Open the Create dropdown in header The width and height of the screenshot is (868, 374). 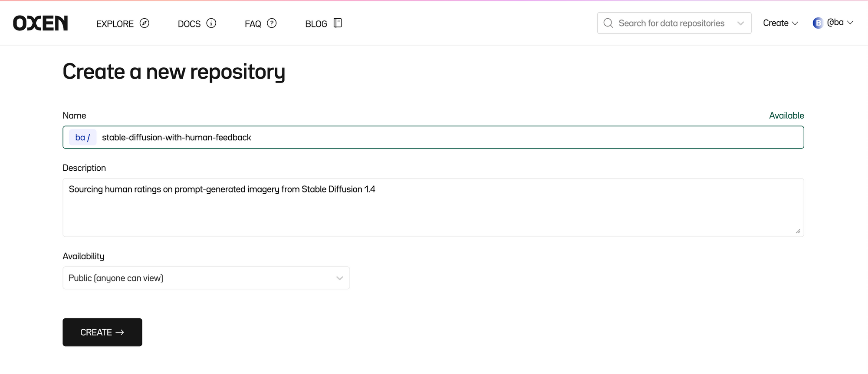point(780,23)
